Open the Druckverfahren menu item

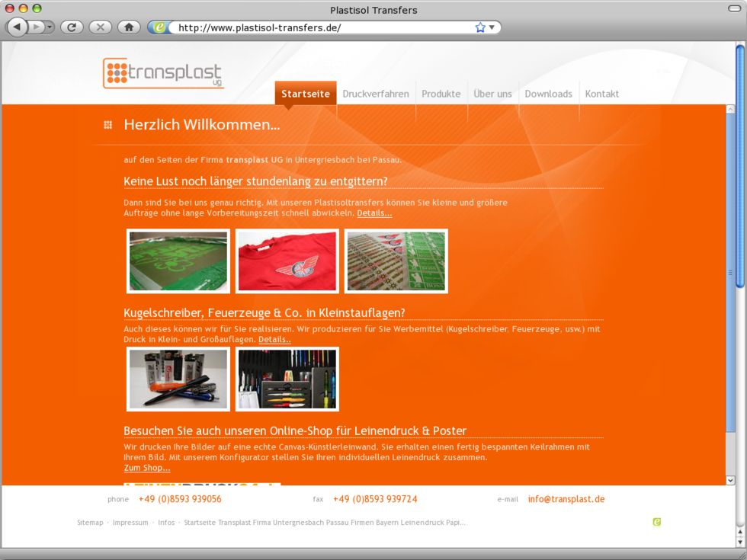tap(375, 94)
